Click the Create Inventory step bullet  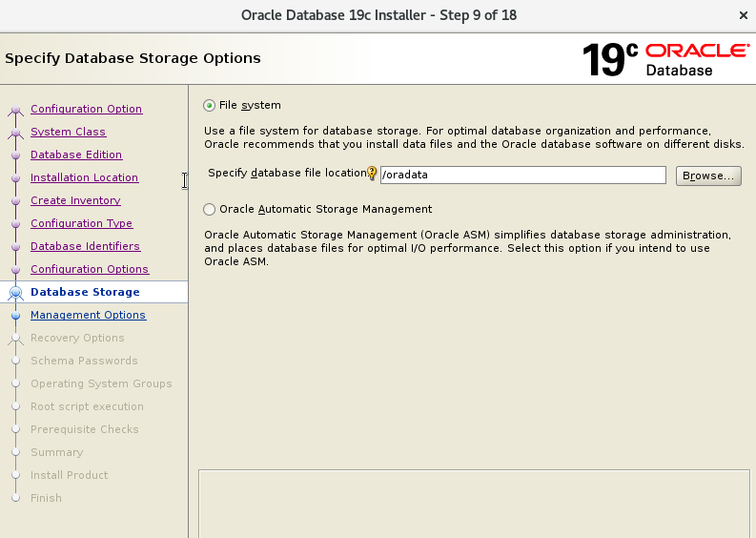coord(16,200)
